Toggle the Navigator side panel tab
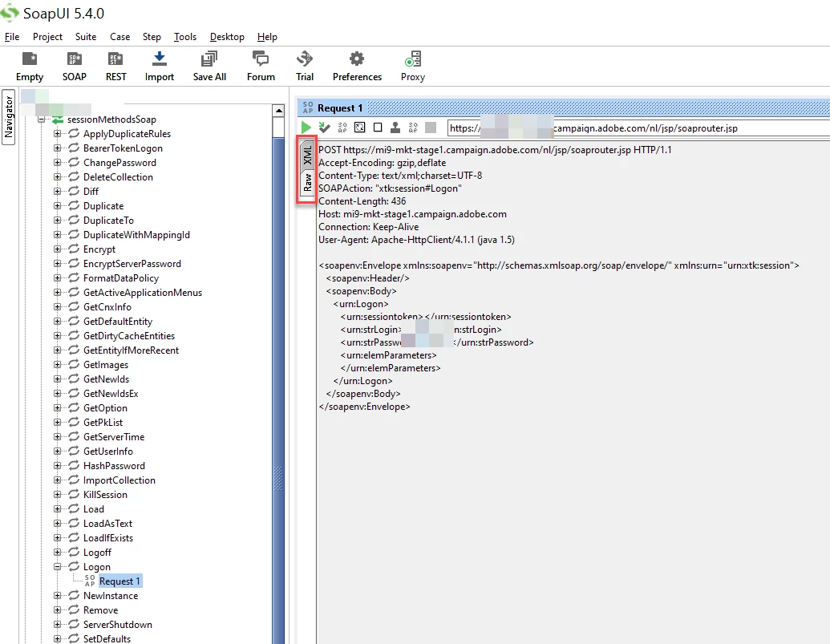 click(x=9, y=117)
